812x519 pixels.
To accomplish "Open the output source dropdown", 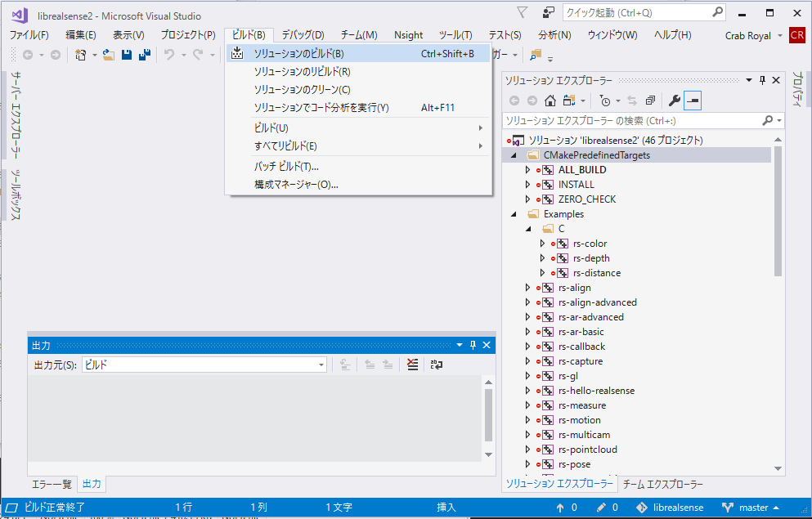I will click(321, 365).
